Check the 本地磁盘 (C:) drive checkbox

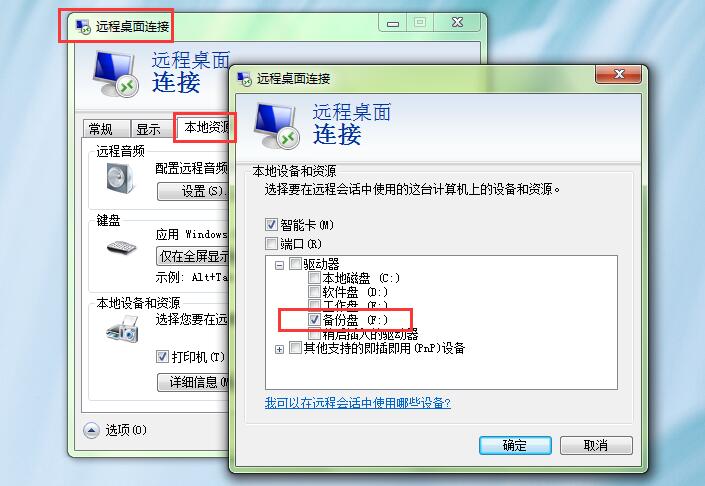point(314,278)
